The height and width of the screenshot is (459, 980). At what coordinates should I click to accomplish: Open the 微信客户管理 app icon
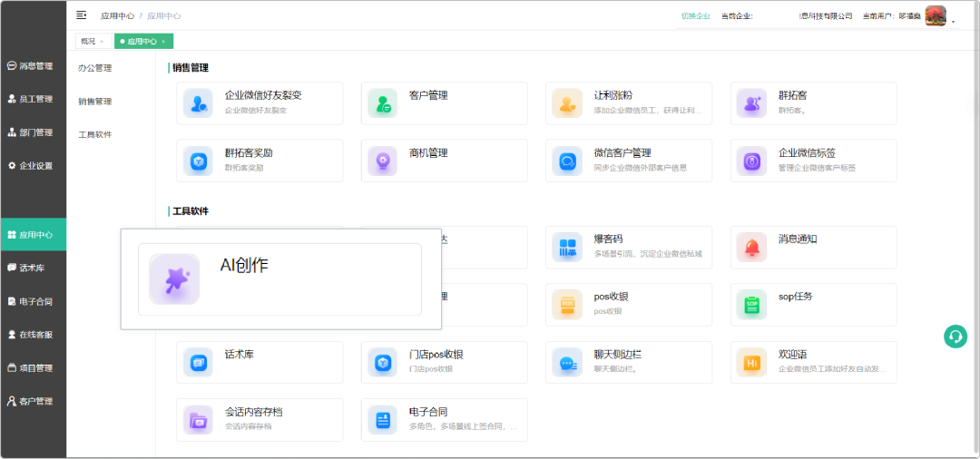[567, 161]
